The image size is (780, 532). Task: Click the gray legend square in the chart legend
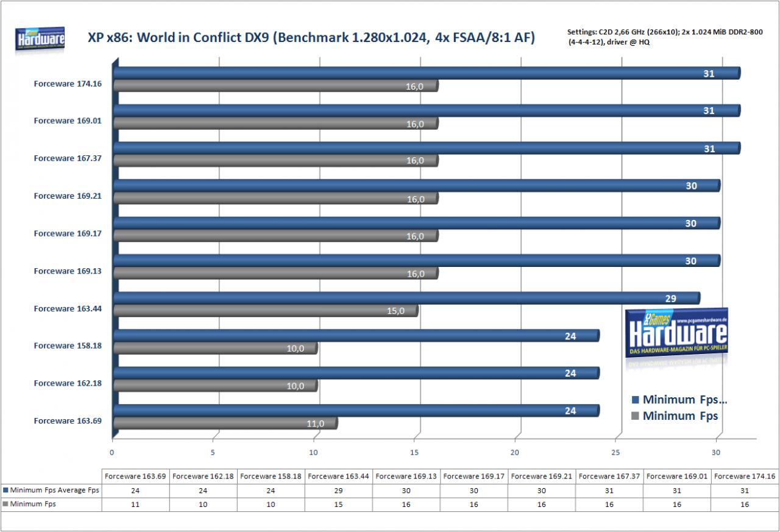click(635, 416)
